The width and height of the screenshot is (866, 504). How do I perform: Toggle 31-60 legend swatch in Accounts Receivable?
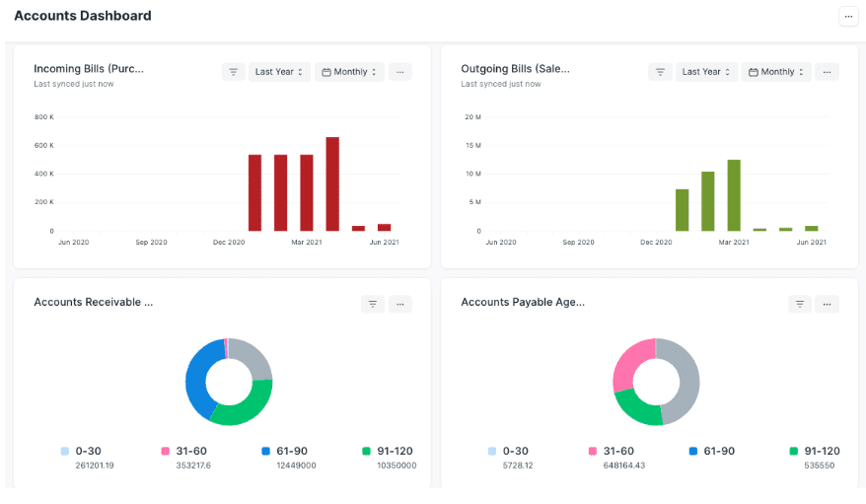165,451
